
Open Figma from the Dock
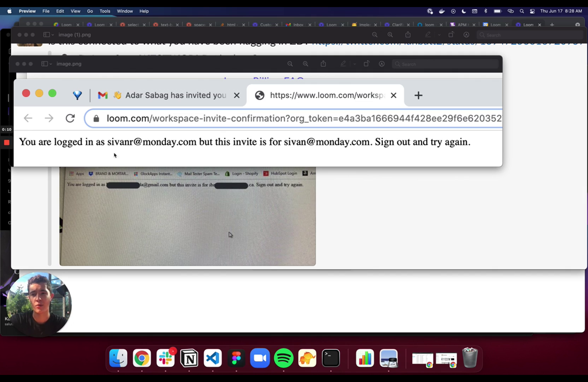click(236, 358)
